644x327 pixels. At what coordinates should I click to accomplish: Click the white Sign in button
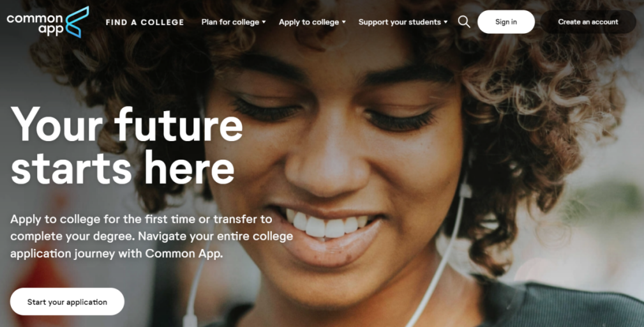tap(506, 22)
